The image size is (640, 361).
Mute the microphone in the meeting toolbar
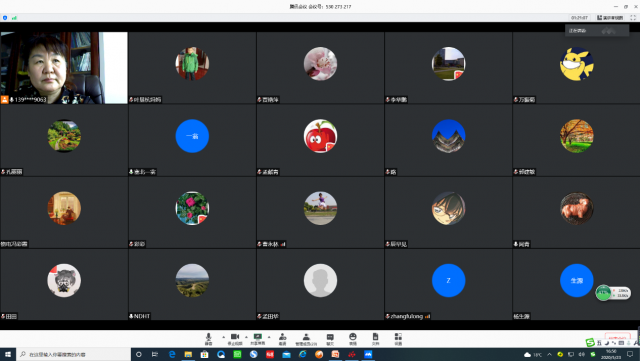pyautogui.click(x=209, y=339)
